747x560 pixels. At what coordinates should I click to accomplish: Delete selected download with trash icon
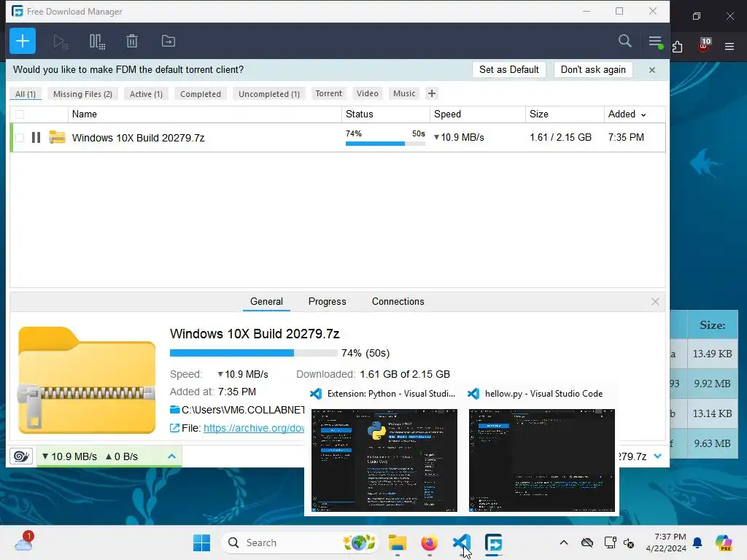[x=132, y=42]
